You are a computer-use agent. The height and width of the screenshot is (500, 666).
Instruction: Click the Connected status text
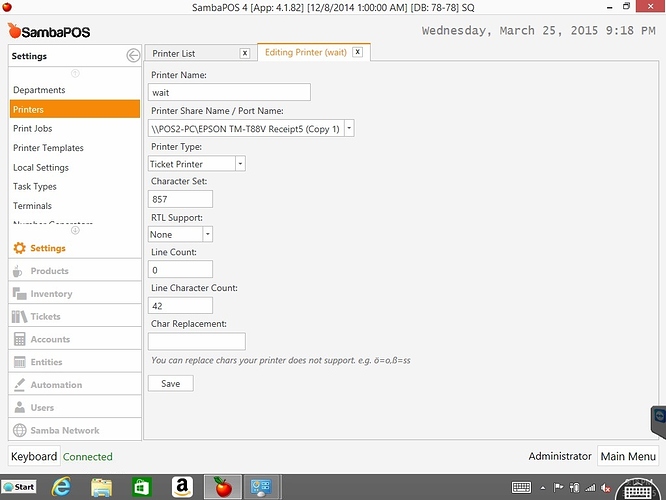tap(88, 457)
